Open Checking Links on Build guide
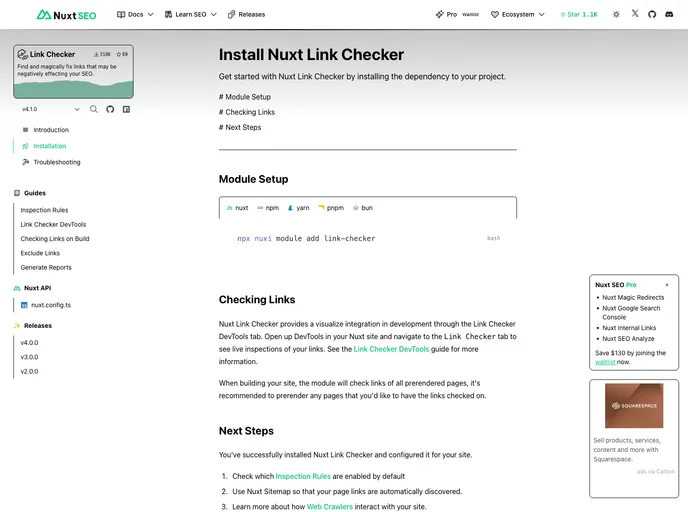The width and height of the screenshot is (688, 512). pos(55,239)
